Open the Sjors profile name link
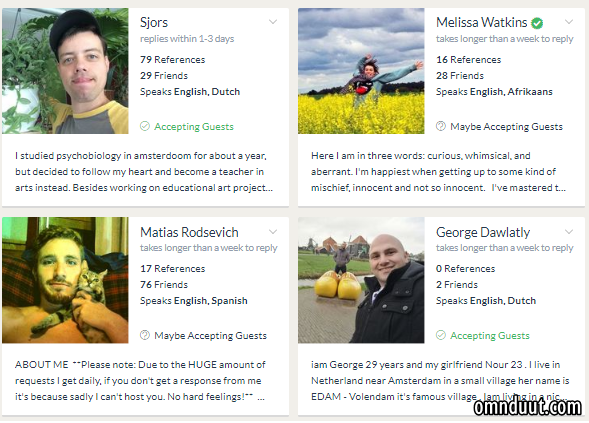This screenshot has height=423, width=589. pyautogui.click(x=154, y=23)
